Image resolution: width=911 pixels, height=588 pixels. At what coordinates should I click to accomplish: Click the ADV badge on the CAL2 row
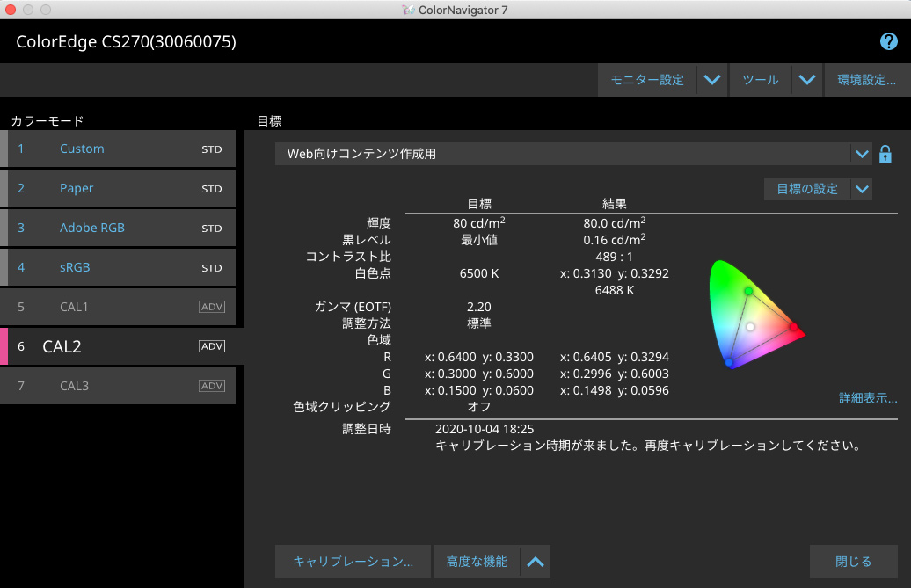pyautogui.click(x=212, y=346)
